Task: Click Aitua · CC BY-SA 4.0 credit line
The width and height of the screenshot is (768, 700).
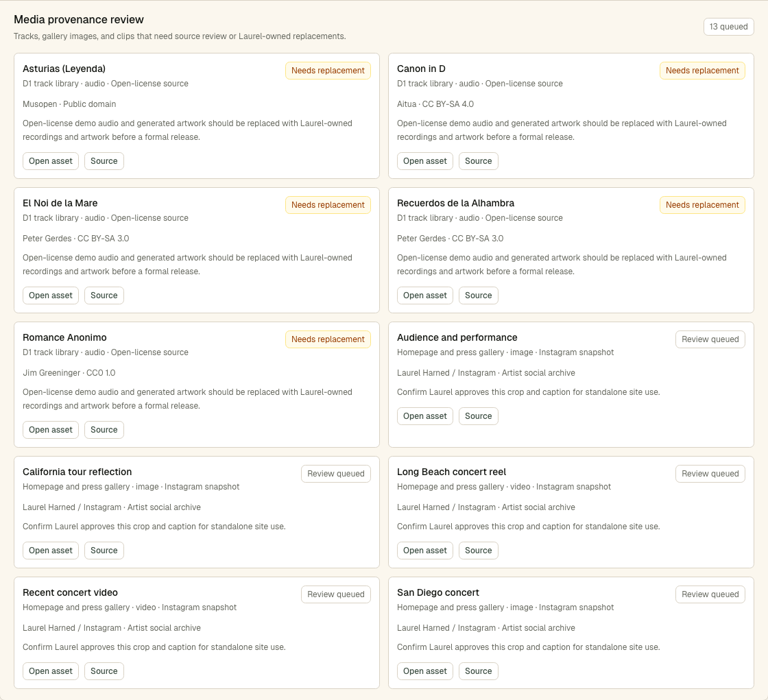Action: click(435, 104)
